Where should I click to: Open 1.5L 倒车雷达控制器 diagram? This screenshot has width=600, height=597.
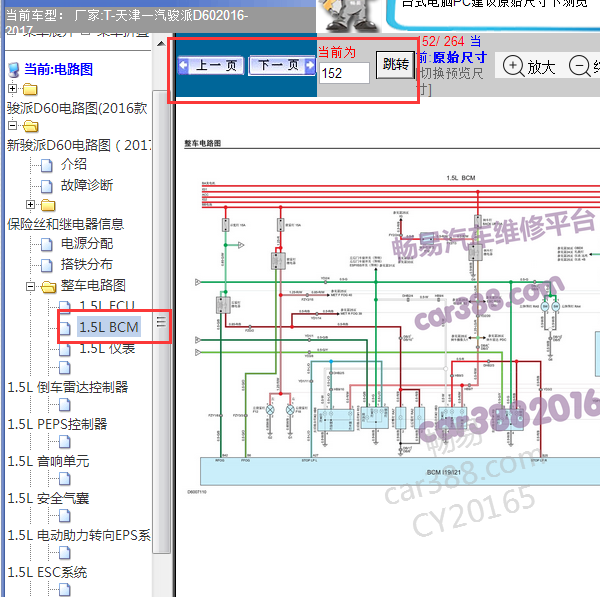tap(68, 387)
